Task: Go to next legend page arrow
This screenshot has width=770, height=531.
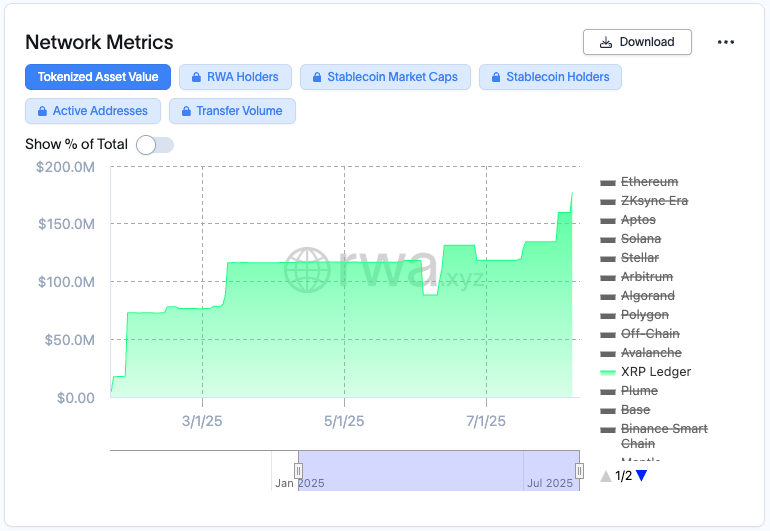Action: pos(641,475)
